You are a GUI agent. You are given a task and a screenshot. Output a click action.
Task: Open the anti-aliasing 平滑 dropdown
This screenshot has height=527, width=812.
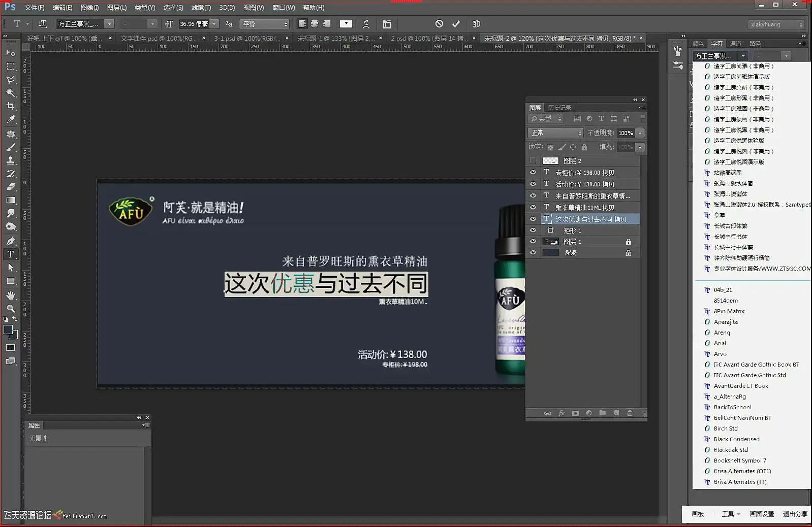click(265, 24)
